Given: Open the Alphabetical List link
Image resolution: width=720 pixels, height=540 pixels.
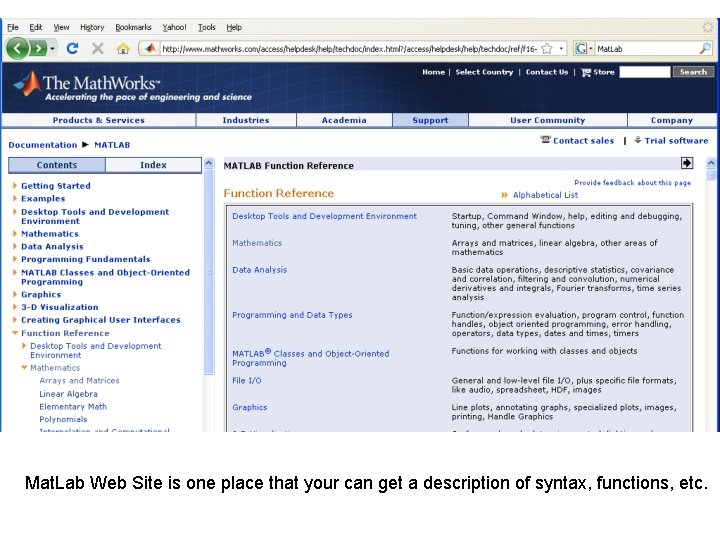Looking at the screenshot, I should coord(546,195).
